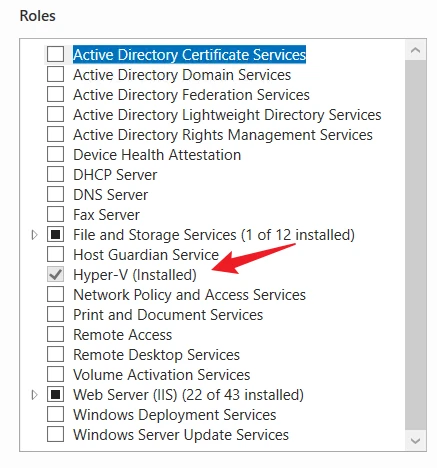Select the Fax Server label

(x=106, y=215)
